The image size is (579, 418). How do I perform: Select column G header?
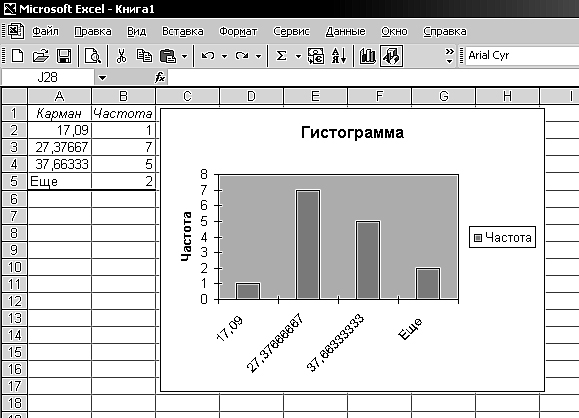click(443, 96)
